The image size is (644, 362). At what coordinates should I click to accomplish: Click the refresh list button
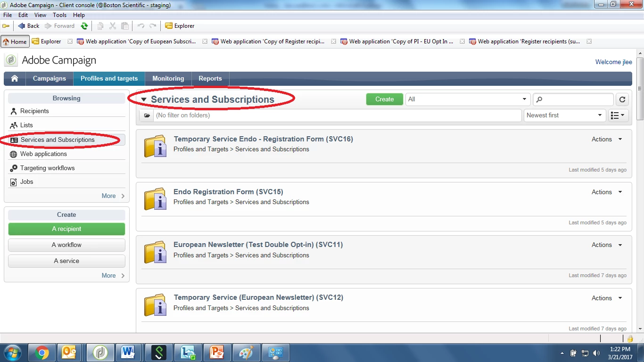click(x=622, y=99)
